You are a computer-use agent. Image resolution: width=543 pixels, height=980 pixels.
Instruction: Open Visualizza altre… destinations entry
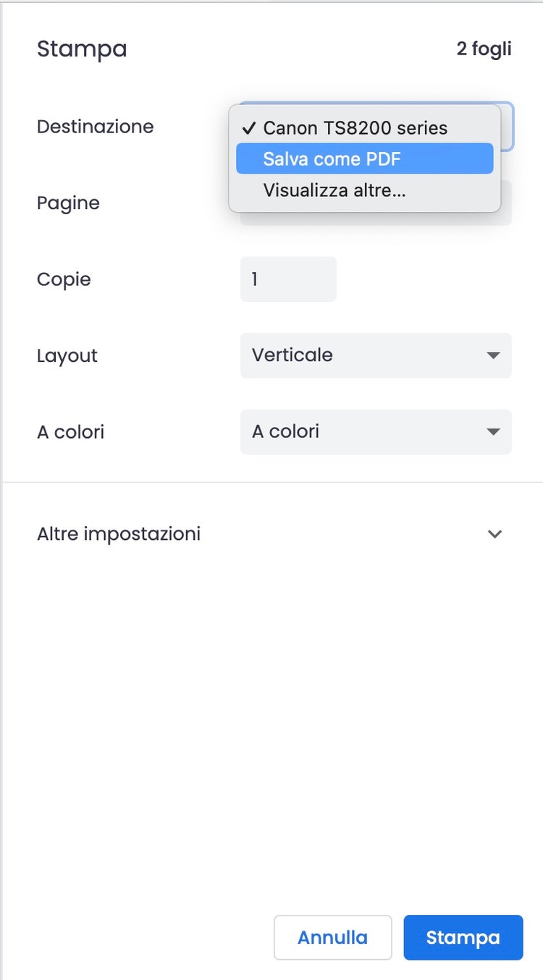(x=334, y=191)
